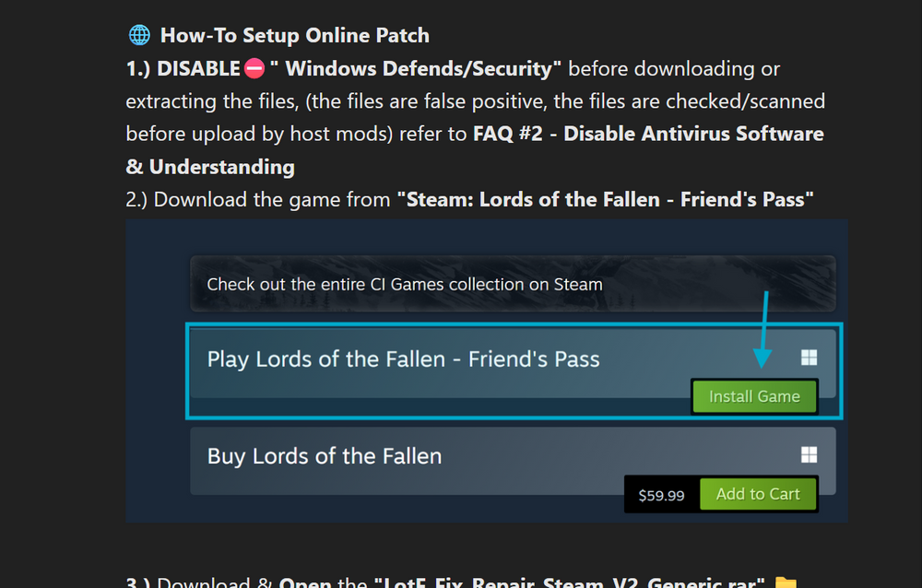Click the red no-entry icon after DISABLE
Screen dimensions: 922x588
[x=254, y=69]
